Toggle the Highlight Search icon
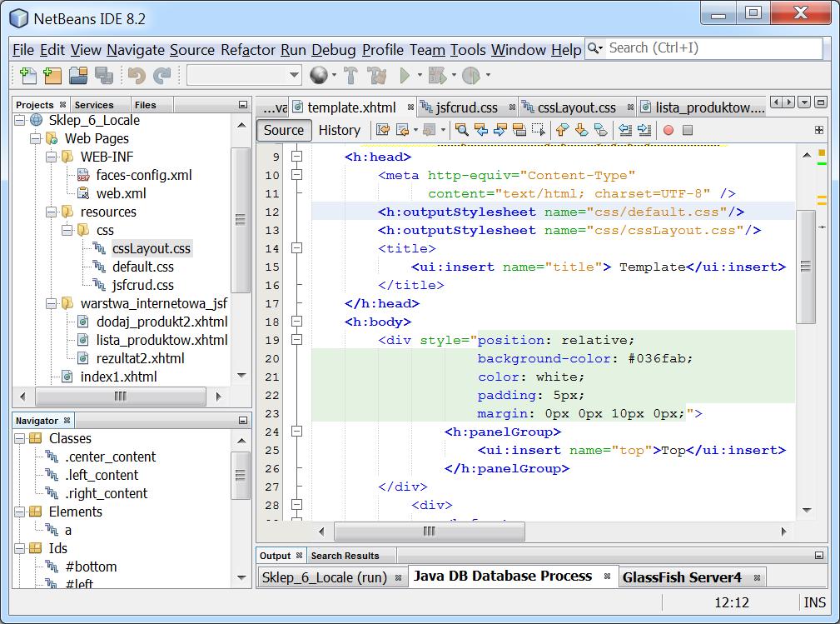The height and width of the screenshot is (624, 840). [519, 130]
